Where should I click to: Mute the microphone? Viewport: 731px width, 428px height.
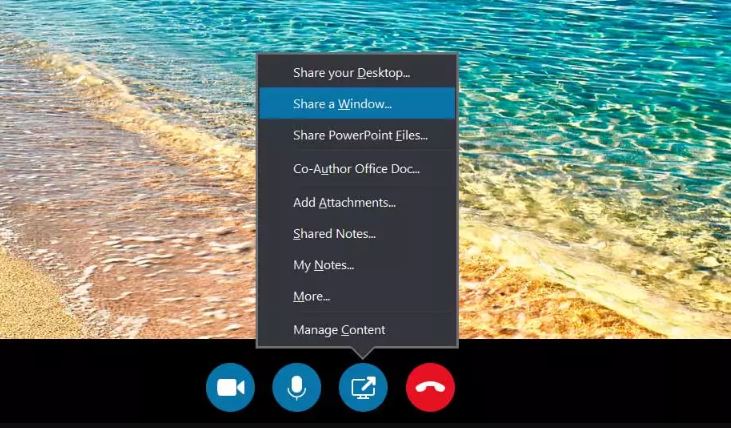(297, 387)
